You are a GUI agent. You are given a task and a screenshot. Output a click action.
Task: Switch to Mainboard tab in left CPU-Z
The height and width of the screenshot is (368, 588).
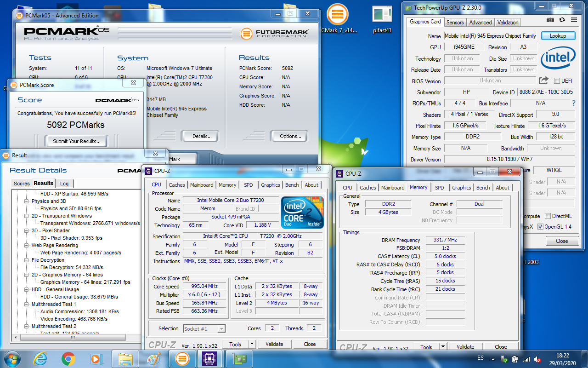tap(202, 185)
